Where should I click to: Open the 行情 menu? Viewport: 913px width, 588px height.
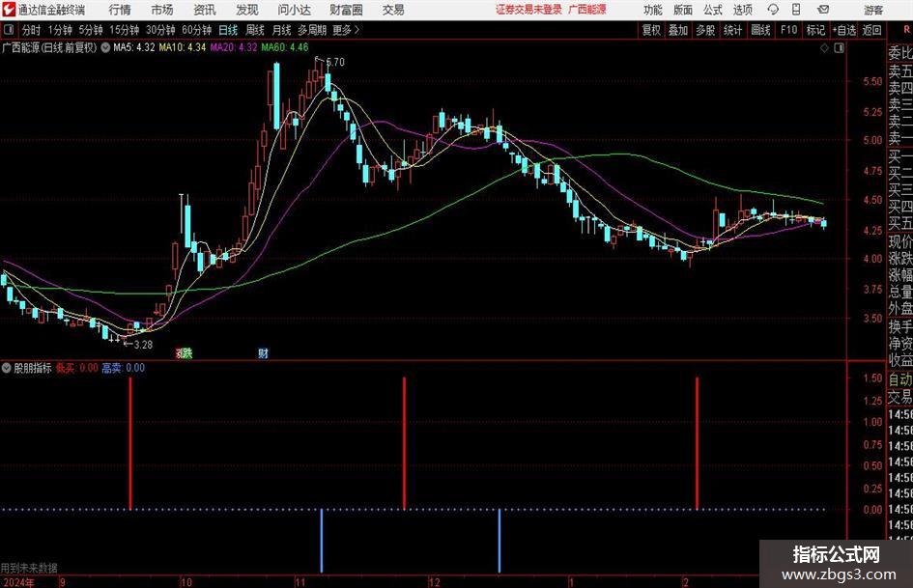(x=120, y=10)
